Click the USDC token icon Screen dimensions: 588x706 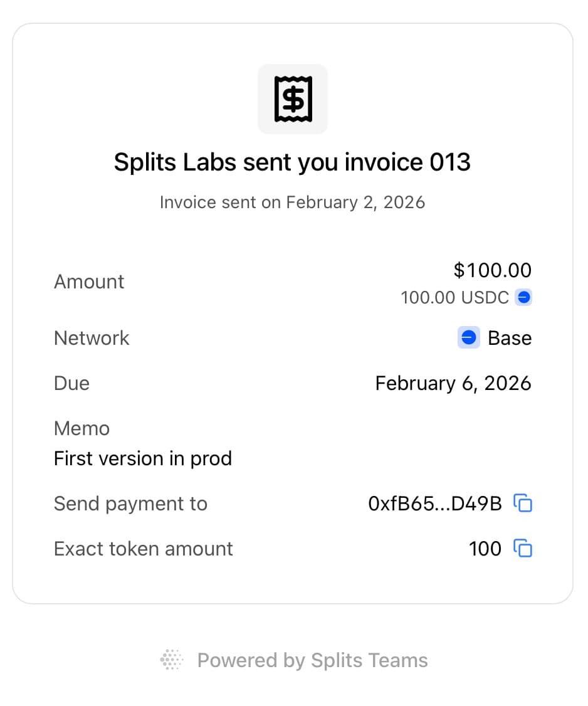coord(523,297)
